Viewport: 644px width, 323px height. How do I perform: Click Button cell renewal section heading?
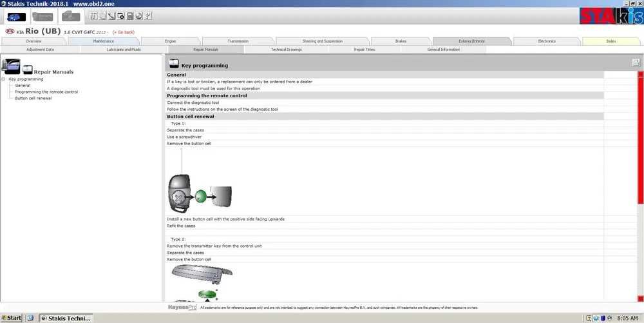coord(191,116)
